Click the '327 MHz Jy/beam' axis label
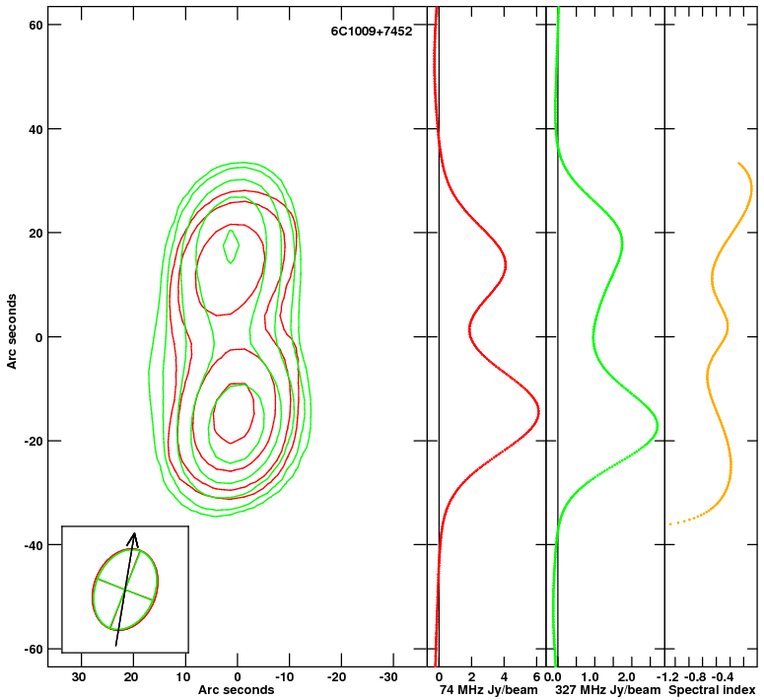 coord(607,690)
